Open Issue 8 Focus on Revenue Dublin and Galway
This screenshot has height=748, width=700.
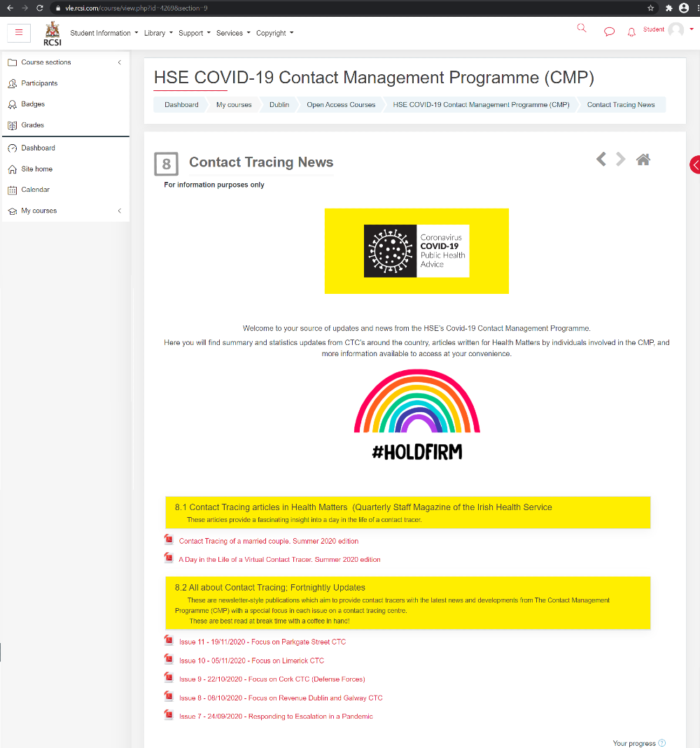(281, 698)
